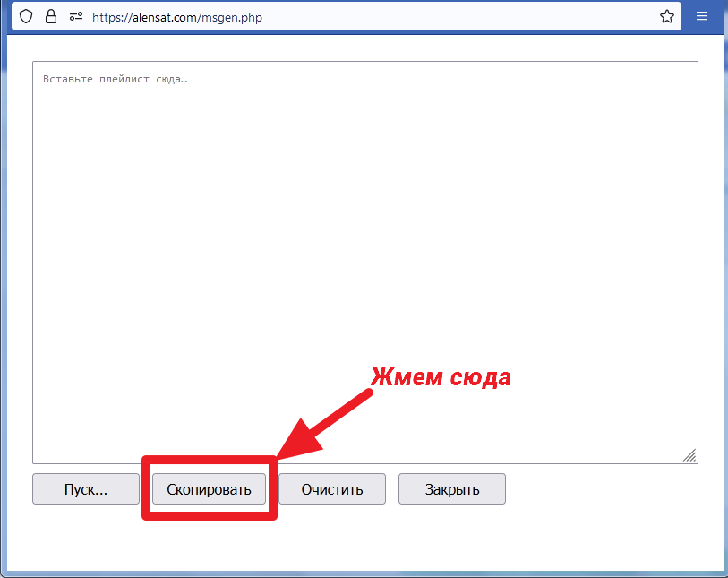Click the top edge of the red highlight frame
This screenshot has width=728, height=578.
(x=209, y=459)
